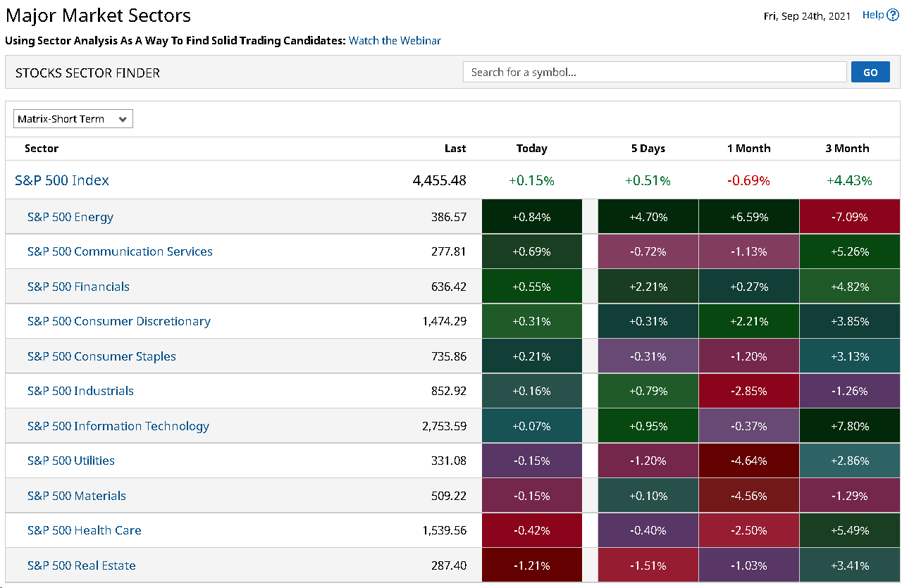Click the Today column header
The width and height of the screenshot is (902, 588).
[532, 149]
